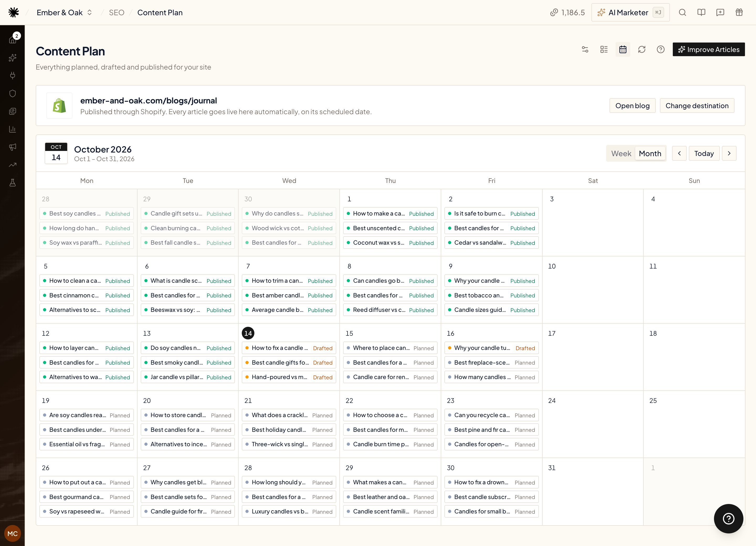
Task: Go to previous month arrow
Action: 679,153
